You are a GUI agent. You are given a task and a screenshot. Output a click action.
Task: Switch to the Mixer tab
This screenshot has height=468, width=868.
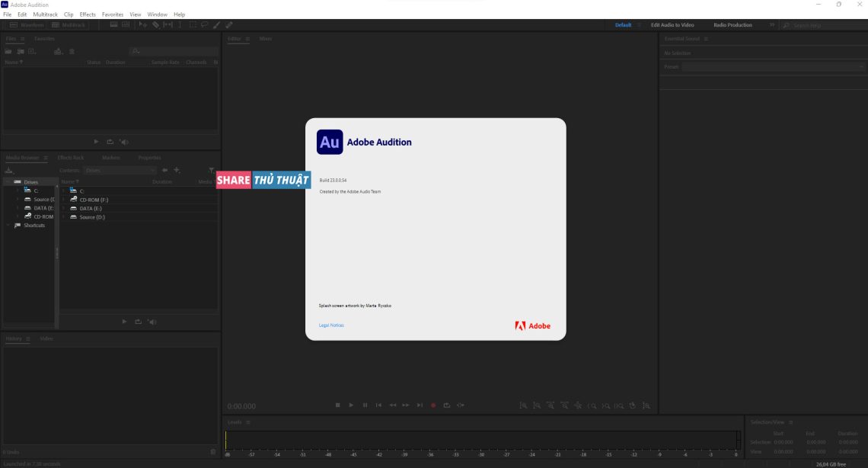point(265,38)
